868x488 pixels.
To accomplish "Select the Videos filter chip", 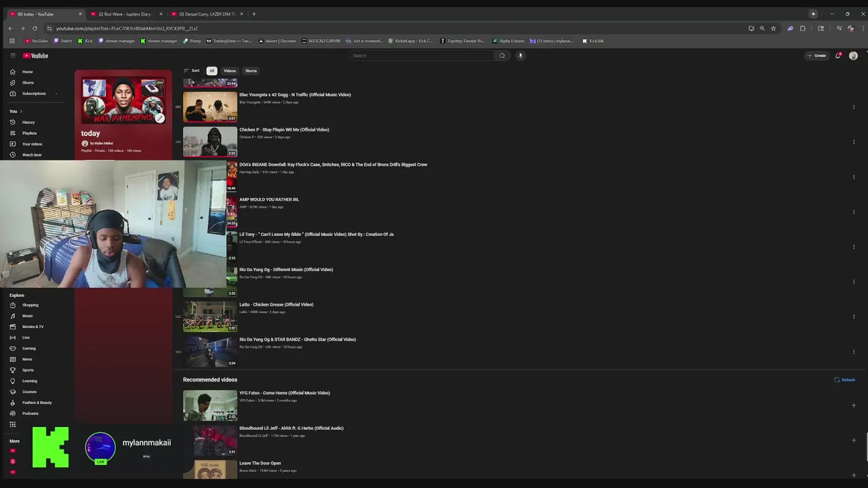I will point(230,70).
